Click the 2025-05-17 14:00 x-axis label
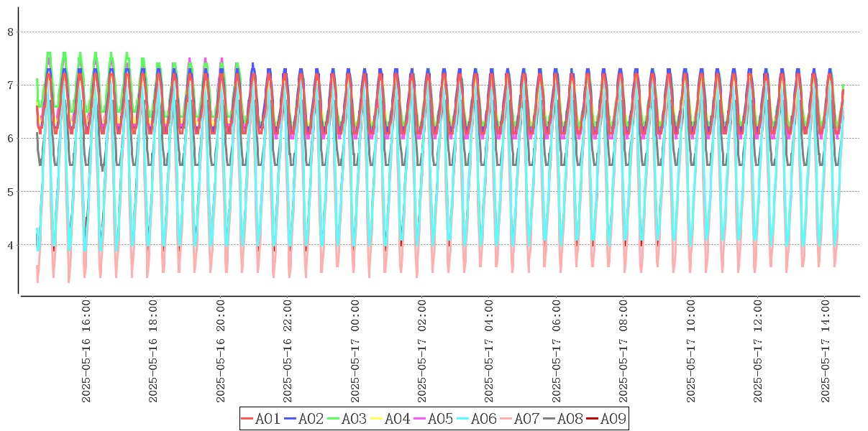 (826, 351)
